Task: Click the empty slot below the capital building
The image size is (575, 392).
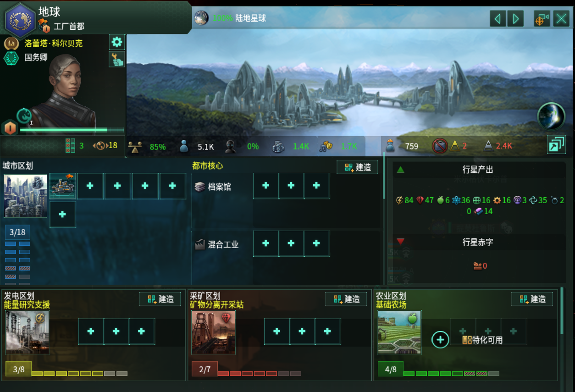Action: [63, 215]
